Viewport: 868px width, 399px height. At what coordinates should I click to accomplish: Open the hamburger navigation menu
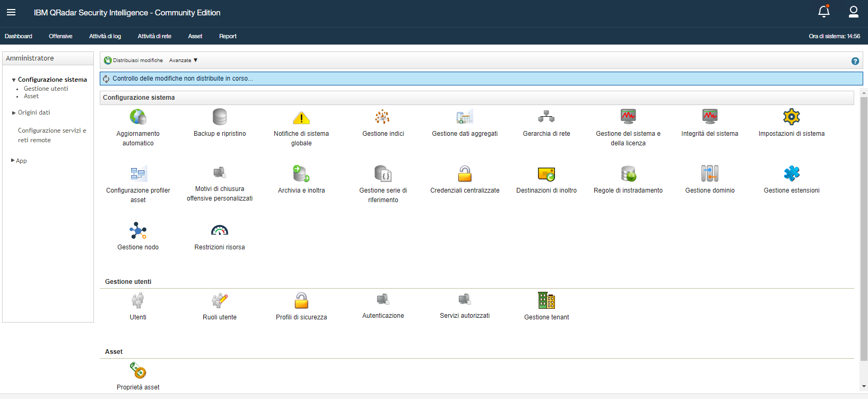[x=11, y=12]
